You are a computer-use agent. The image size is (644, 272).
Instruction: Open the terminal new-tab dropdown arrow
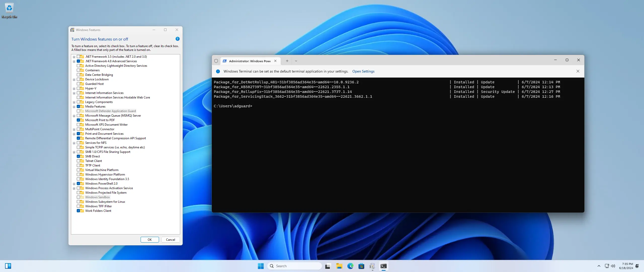pos(296,61)
